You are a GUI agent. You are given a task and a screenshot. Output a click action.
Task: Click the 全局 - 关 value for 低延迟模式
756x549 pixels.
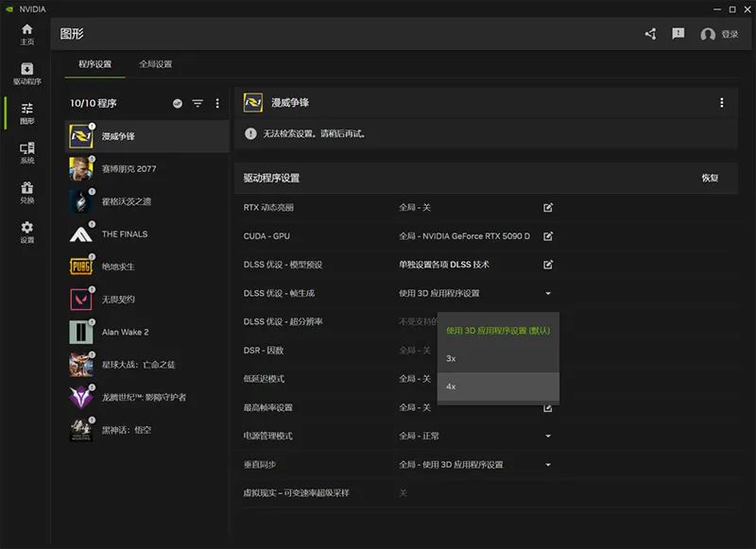tap(415, 379)
